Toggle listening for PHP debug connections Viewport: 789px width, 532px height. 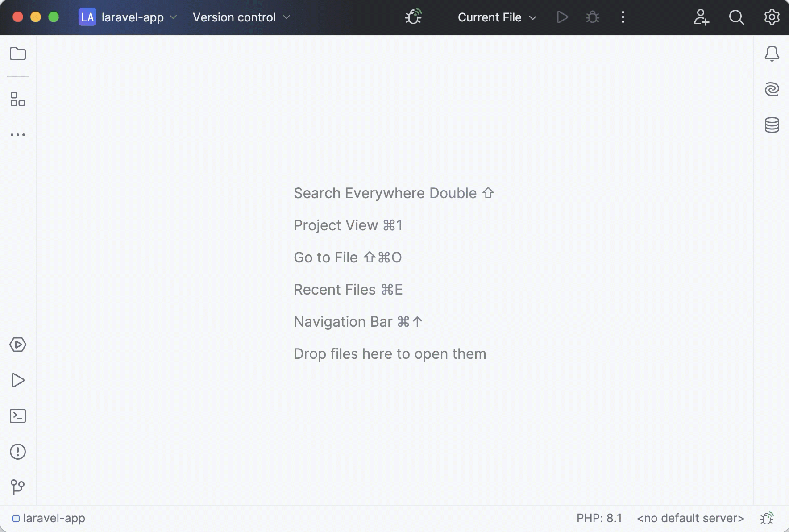point(412,17)
